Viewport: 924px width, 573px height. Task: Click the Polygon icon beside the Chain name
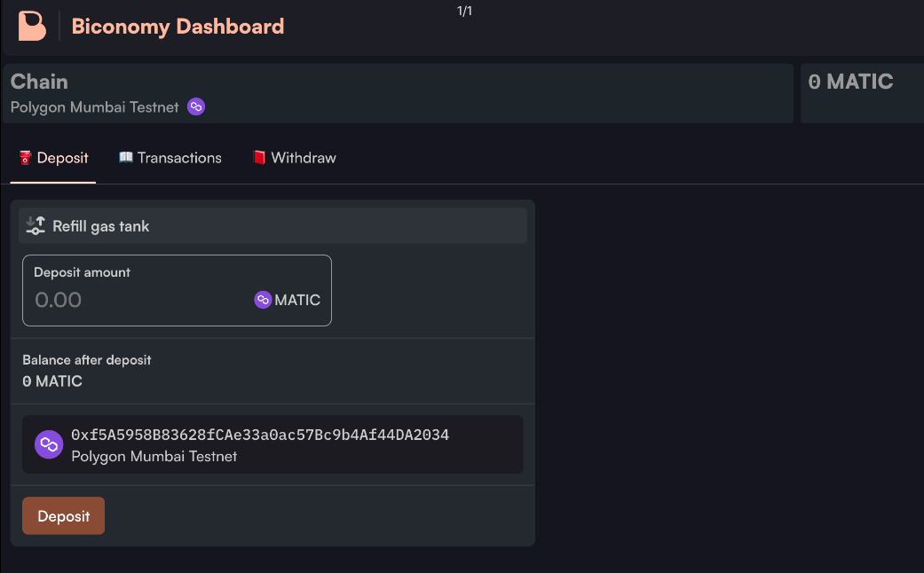click(196, 107)
